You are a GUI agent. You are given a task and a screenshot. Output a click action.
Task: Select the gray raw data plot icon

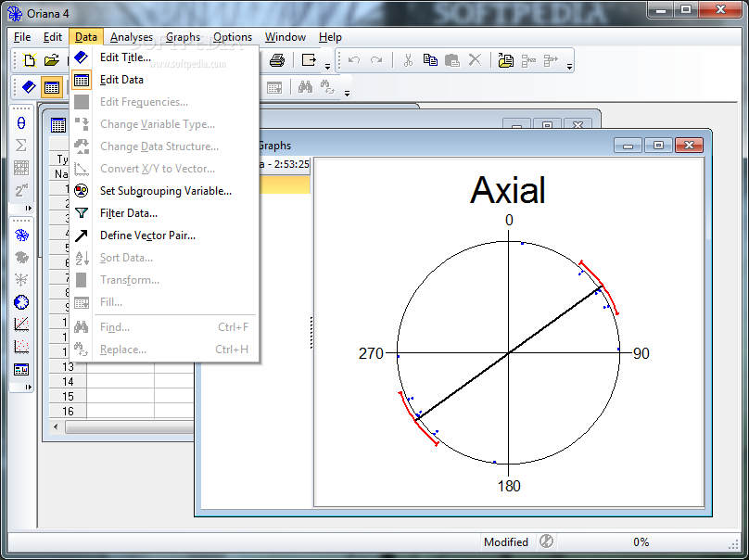pos(21,279)
